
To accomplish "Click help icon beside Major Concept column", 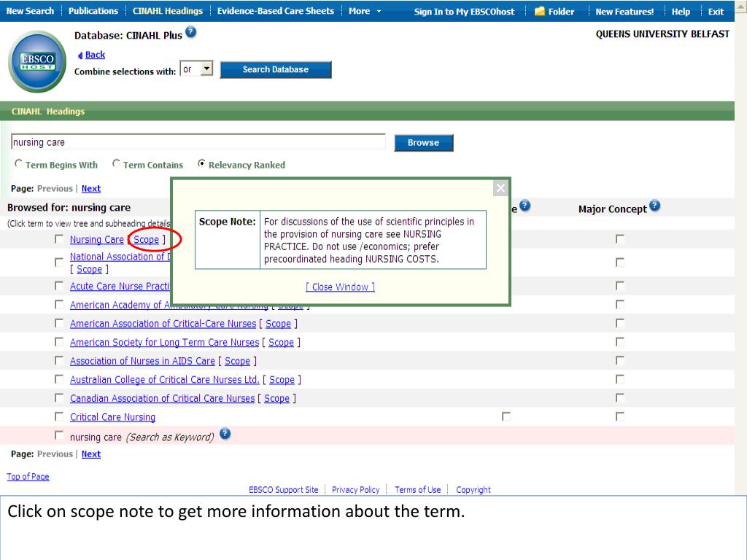I will click(654, 206).
